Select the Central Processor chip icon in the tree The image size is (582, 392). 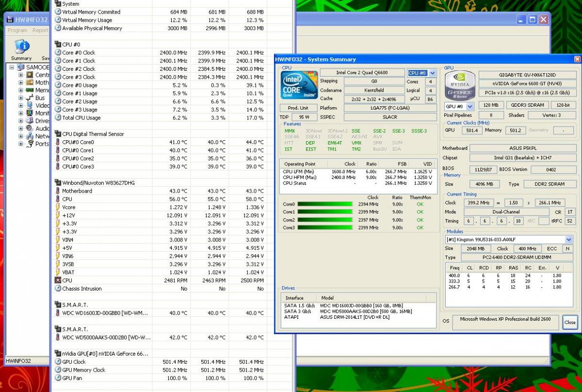(30, 75)
